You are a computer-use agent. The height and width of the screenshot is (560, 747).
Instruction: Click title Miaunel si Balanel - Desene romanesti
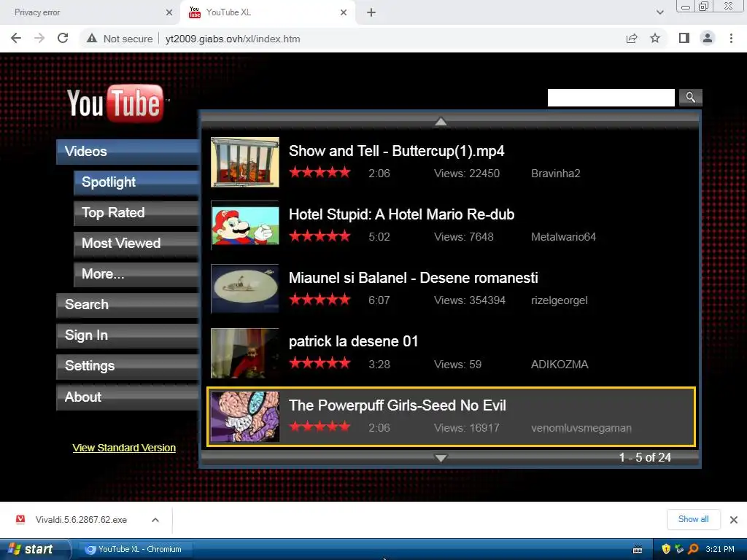414,278
